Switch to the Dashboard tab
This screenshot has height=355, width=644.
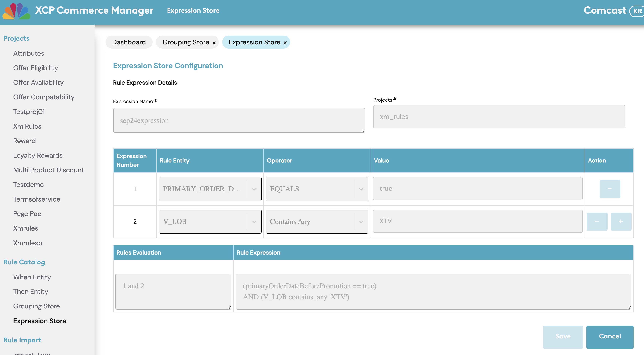point(129,42)
